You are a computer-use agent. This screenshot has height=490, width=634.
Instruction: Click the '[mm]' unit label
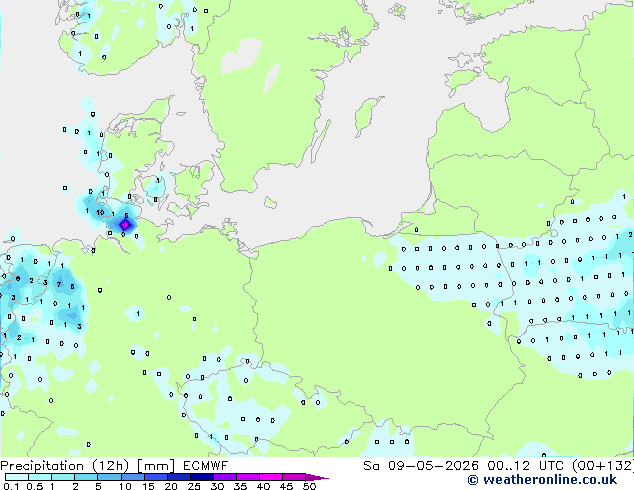tap(156, 466)
